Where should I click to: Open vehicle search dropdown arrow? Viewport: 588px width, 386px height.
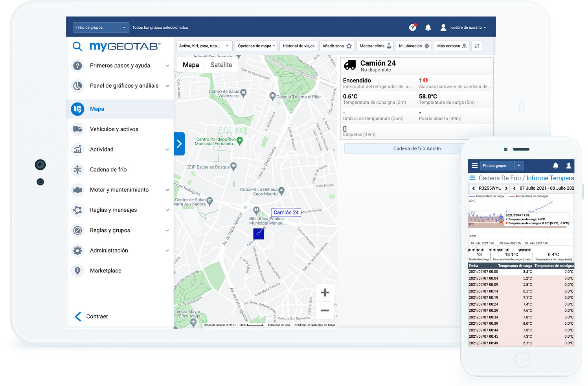(227, 46)
